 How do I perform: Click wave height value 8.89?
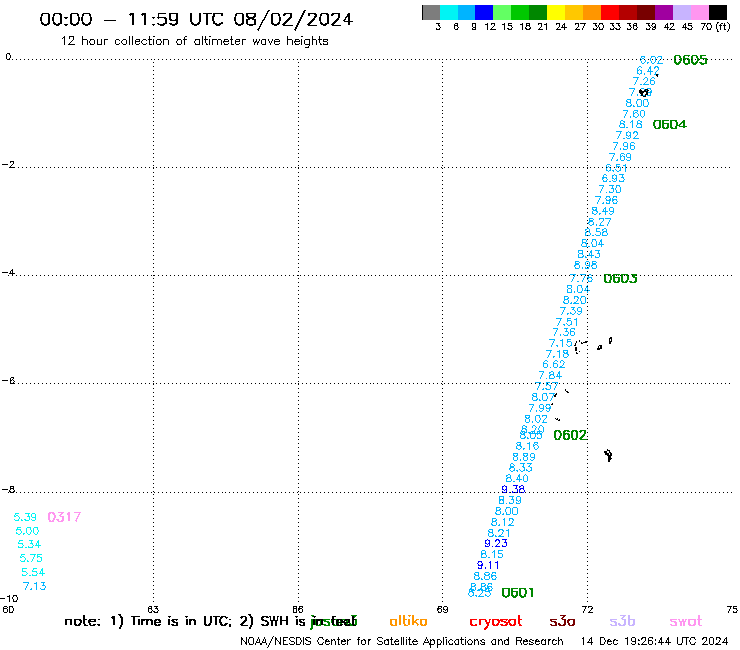524,457
